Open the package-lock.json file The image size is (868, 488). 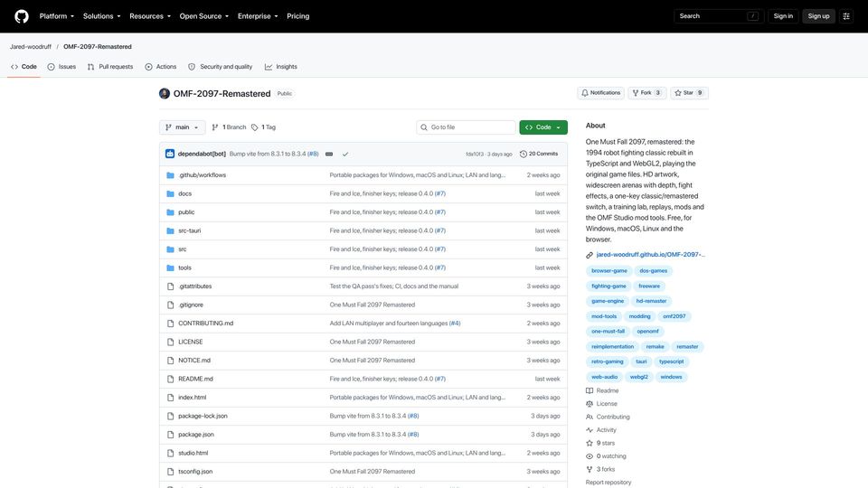coord(203,416)
